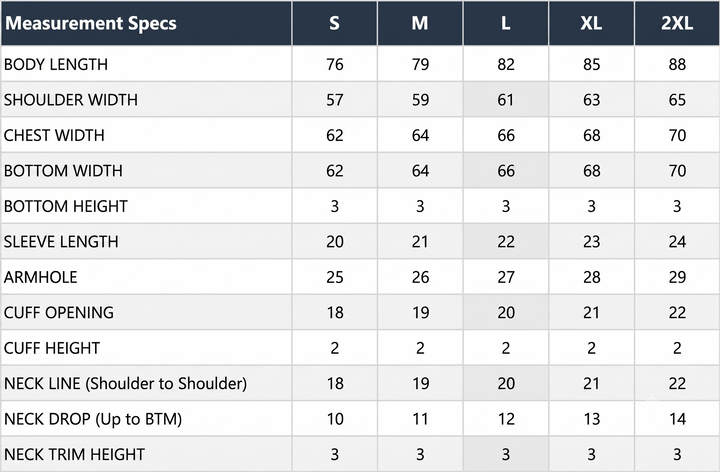Select NECK DROP value 14 for 2XL

click(677, 419)
